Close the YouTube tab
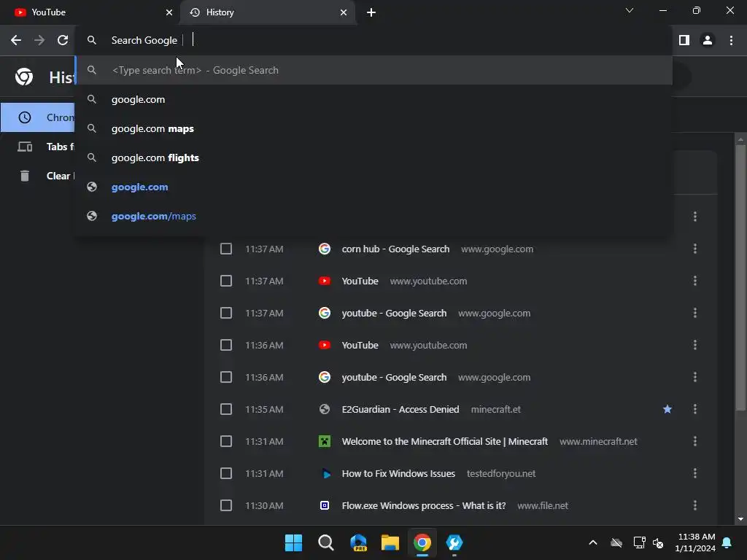This screenshot has height=560, width=747. [169, 12]
